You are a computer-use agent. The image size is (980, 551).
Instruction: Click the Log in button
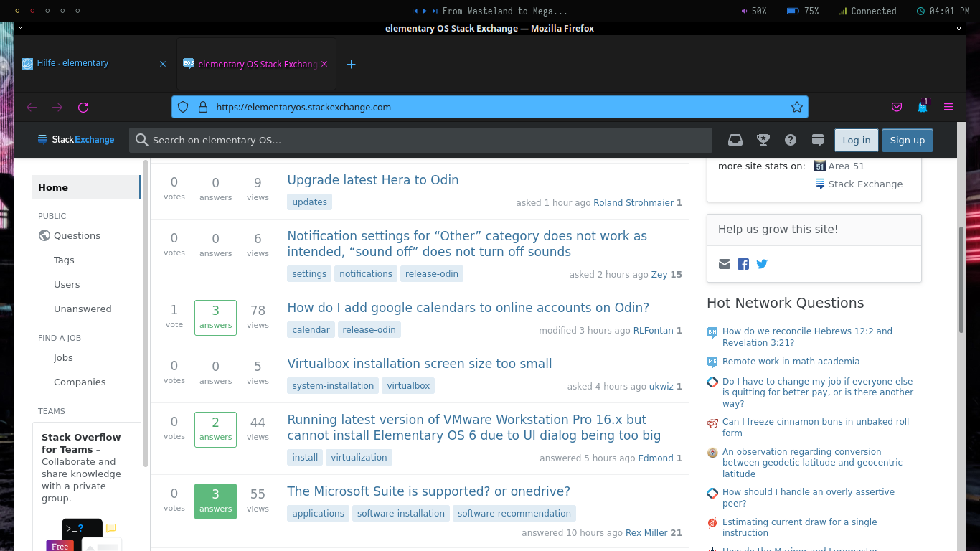(x=857, y=140)
